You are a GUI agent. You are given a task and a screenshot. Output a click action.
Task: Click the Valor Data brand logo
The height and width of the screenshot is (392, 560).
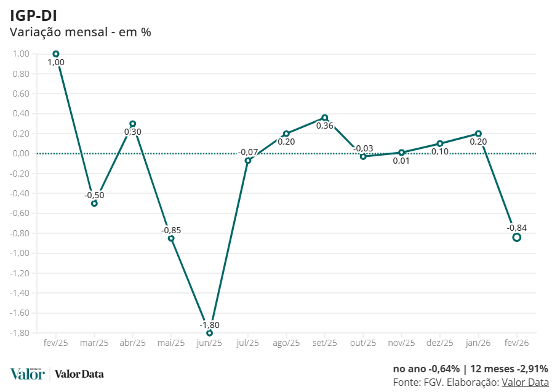[79, 374]
